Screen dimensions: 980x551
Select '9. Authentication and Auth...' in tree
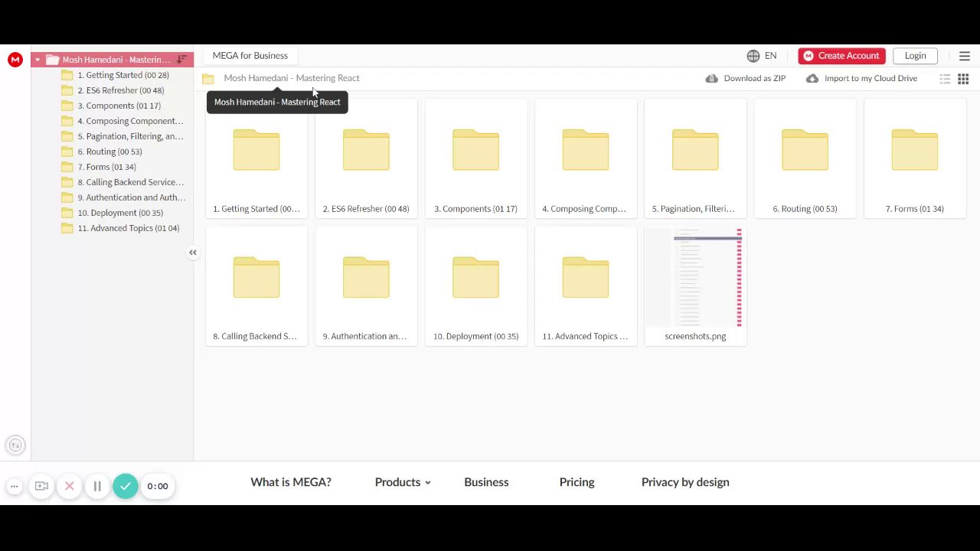click(x=123, y=197)
